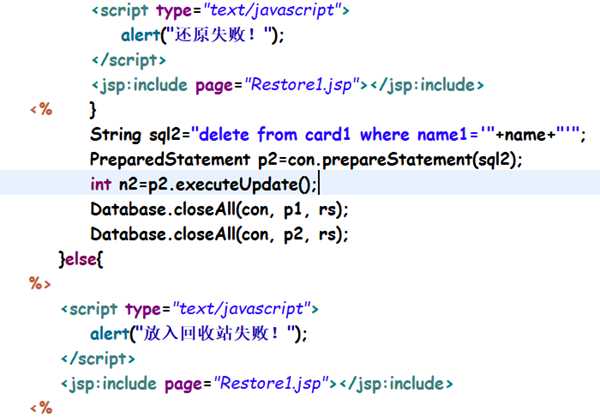Click "<script" tag above the 还原失败 alert

(120, 11)
